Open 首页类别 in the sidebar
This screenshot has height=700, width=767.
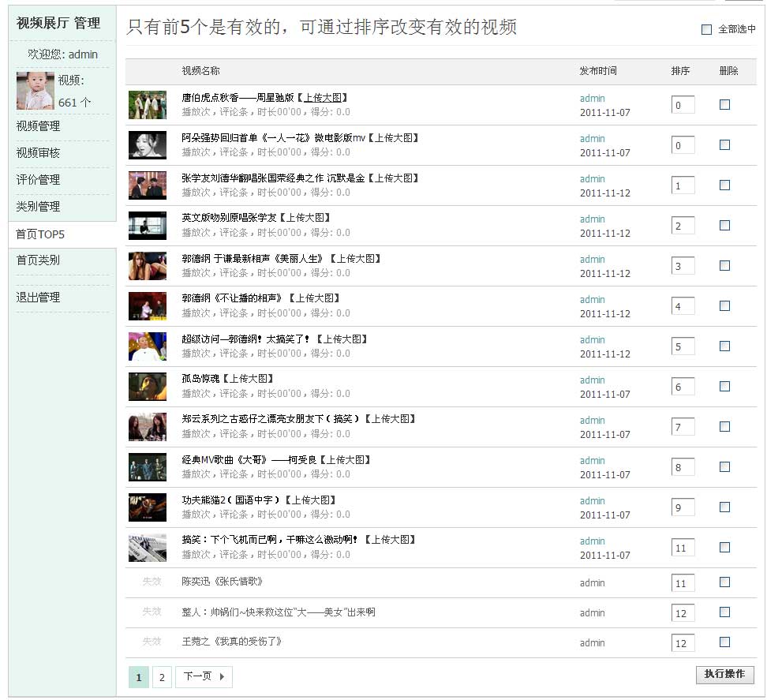(38, 260)
